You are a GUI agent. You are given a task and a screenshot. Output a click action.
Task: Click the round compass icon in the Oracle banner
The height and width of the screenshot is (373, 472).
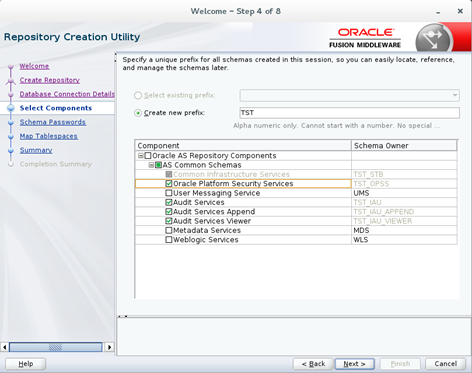point(433,39)
